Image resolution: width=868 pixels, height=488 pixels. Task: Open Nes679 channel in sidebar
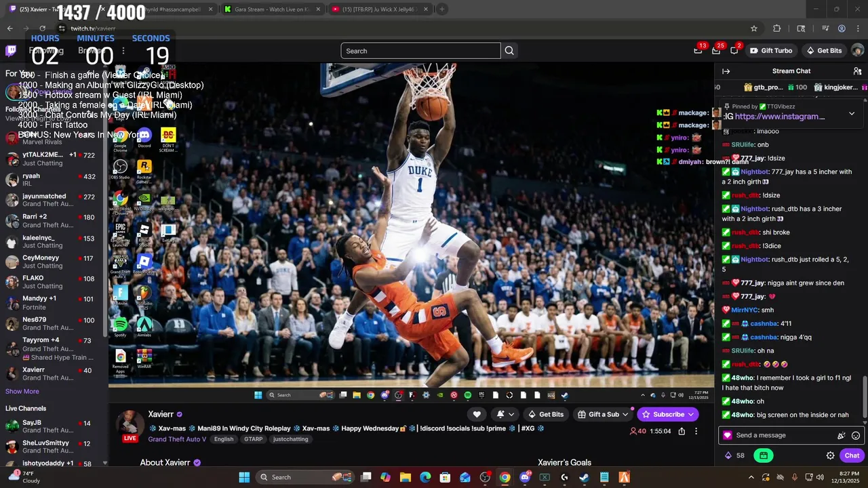[x=51, y=323]
